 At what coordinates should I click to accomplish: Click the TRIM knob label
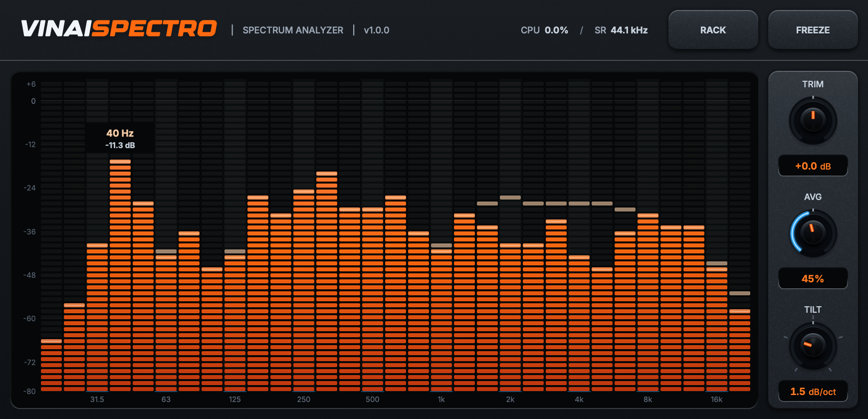[813, 84]
